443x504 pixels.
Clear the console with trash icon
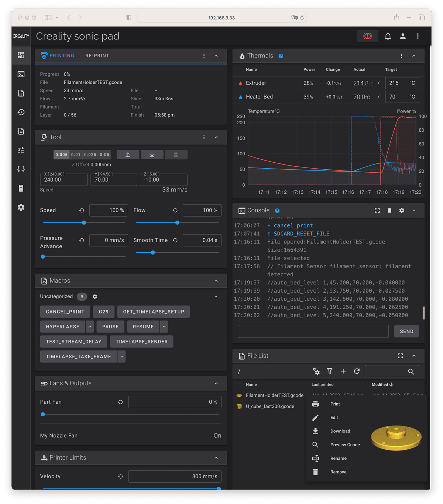(x=389, y=210)
